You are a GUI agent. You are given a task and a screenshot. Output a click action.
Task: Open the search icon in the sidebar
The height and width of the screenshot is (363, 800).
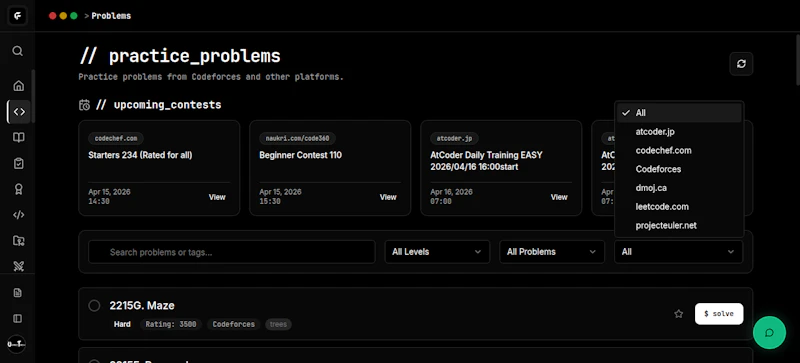(18, 51)
